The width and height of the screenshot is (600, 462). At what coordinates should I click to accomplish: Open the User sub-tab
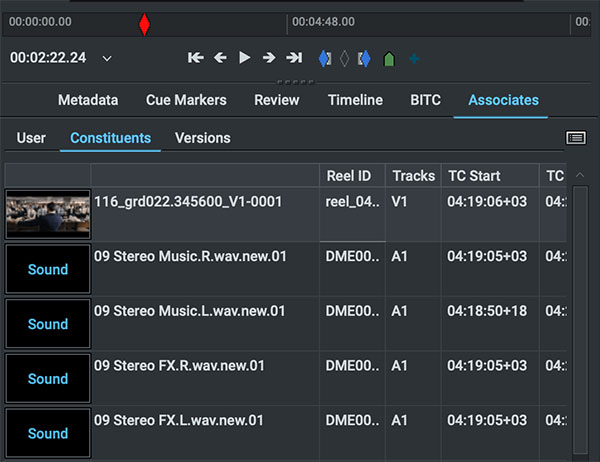tap(31, 138)
